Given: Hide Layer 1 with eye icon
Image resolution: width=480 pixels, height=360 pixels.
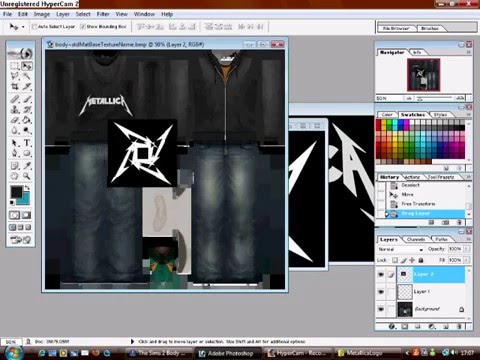Looking at the screenshot, I should click(x=381, y=292).
